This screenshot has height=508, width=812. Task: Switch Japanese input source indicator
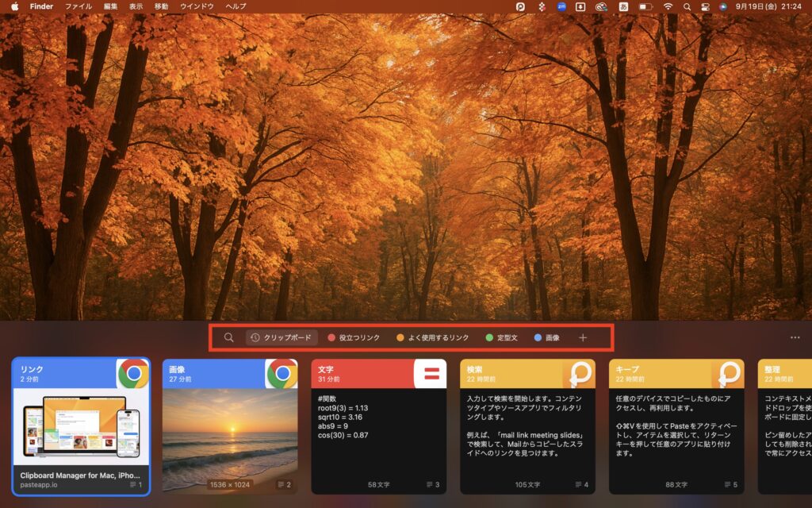[x=623, y=6]
